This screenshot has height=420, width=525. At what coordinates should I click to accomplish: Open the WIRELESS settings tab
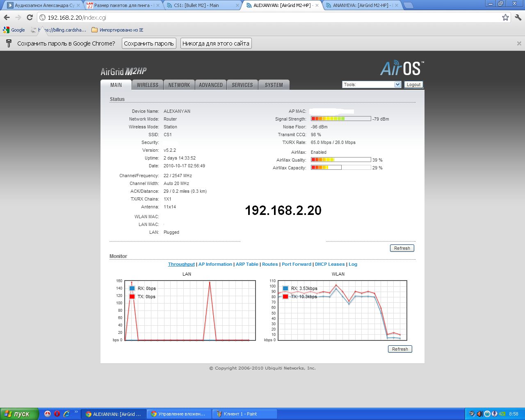point(148,85)
